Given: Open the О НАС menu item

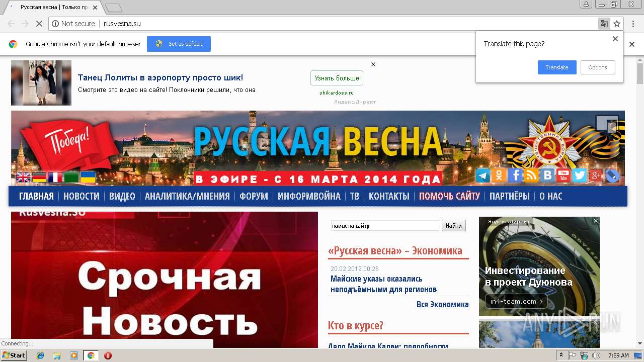Looking at the screenshot, I should (x=551, y=196).
